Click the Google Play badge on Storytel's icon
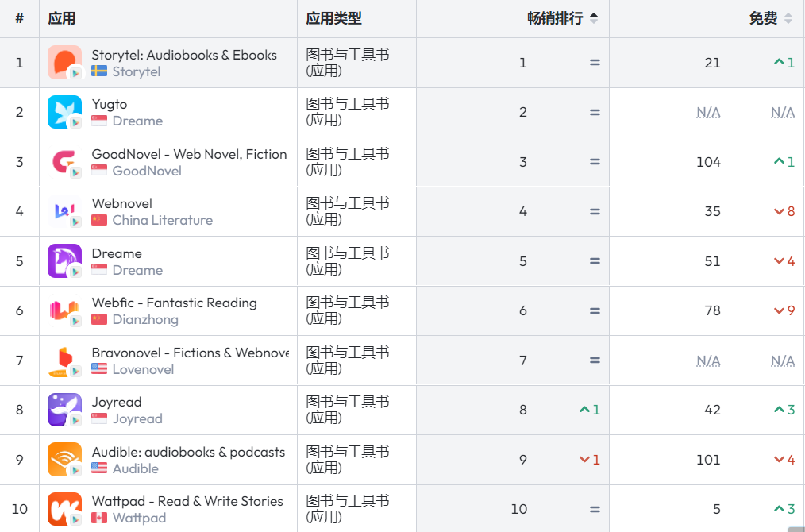805x532 pixels. (x=75, y=74)
